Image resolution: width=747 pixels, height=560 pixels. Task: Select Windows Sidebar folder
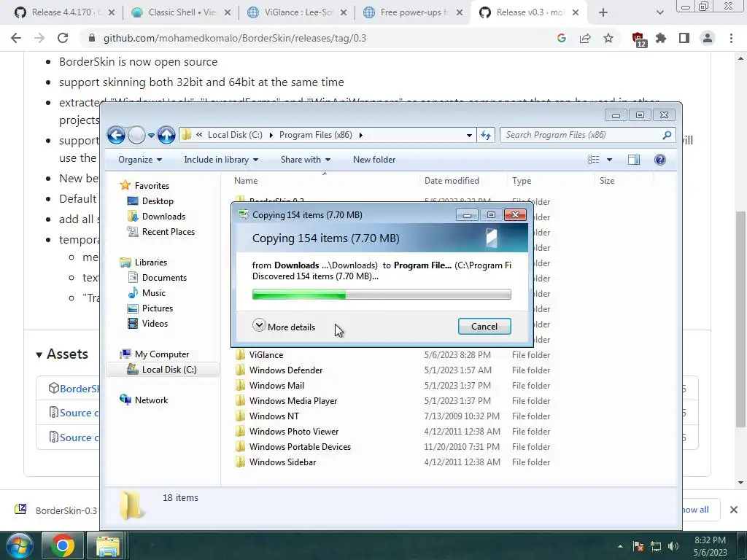[282, 462]
